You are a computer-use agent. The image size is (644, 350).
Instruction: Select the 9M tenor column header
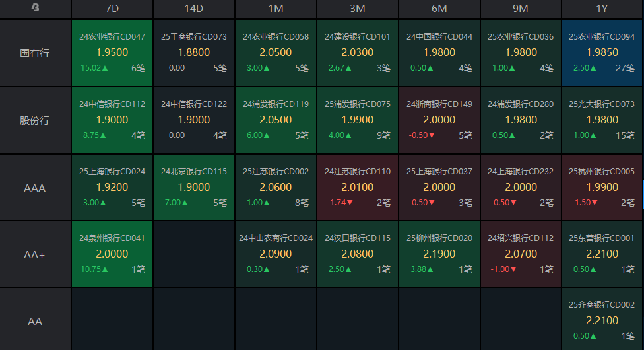[521, 9]
